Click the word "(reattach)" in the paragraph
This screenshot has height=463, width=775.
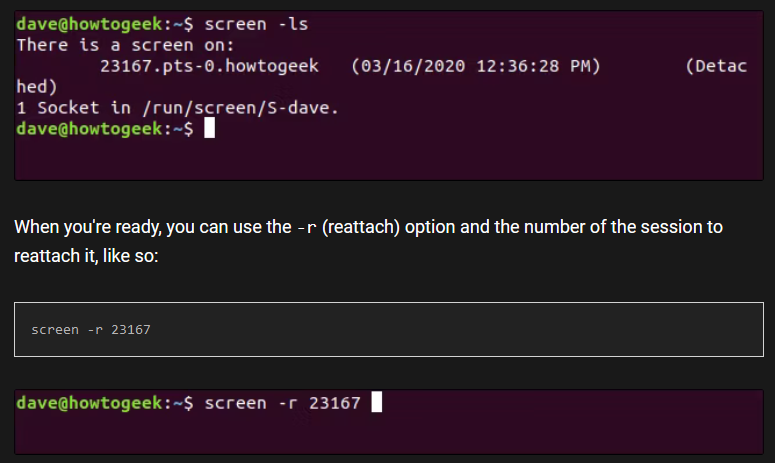[364, 227]
